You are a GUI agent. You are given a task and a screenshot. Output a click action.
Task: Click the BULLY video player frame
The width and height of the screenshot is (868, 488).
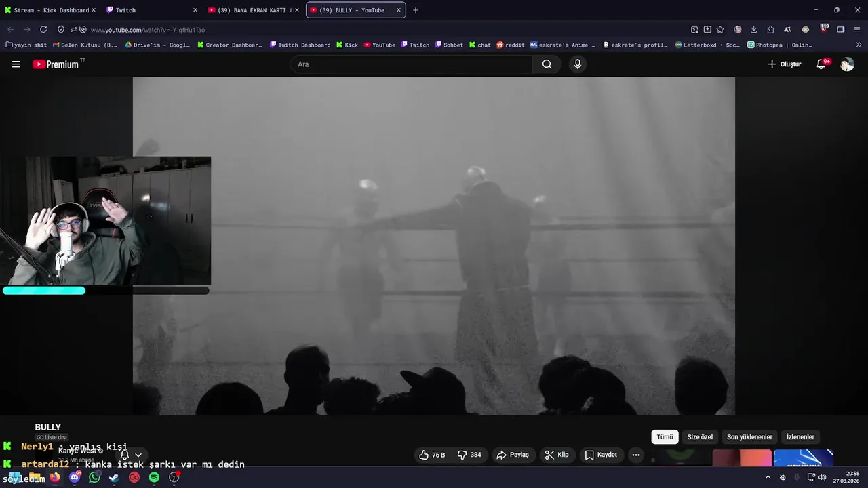coord(434,246)
